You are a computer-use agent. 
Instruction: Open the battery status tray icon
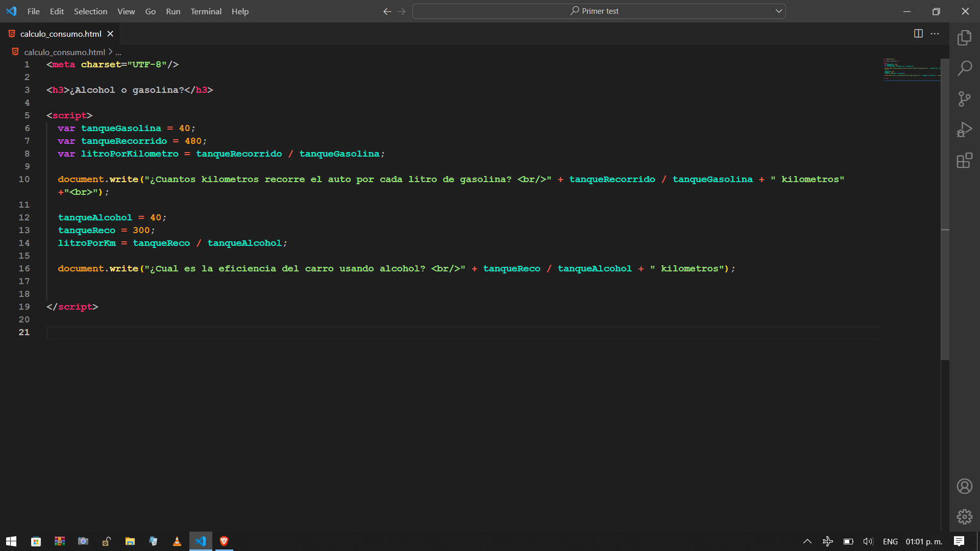pyautogui.click(x=848, y=541)
